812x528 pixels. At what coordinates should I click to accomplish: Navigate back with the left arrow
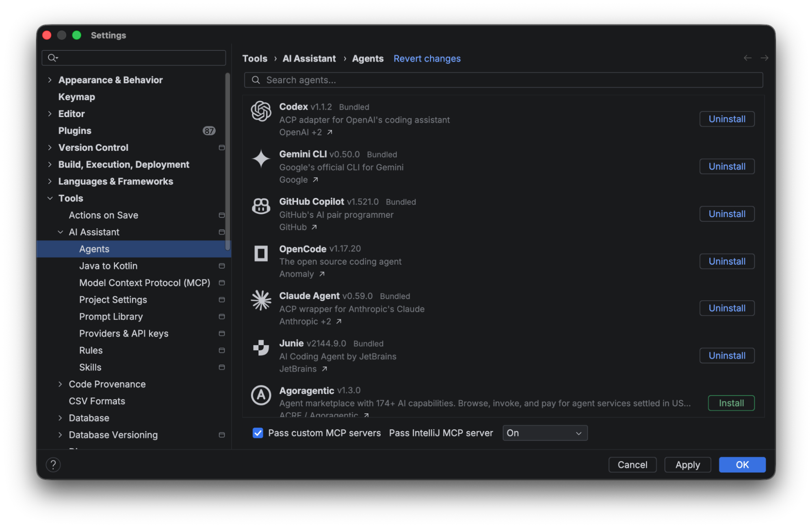pos(747,58)
